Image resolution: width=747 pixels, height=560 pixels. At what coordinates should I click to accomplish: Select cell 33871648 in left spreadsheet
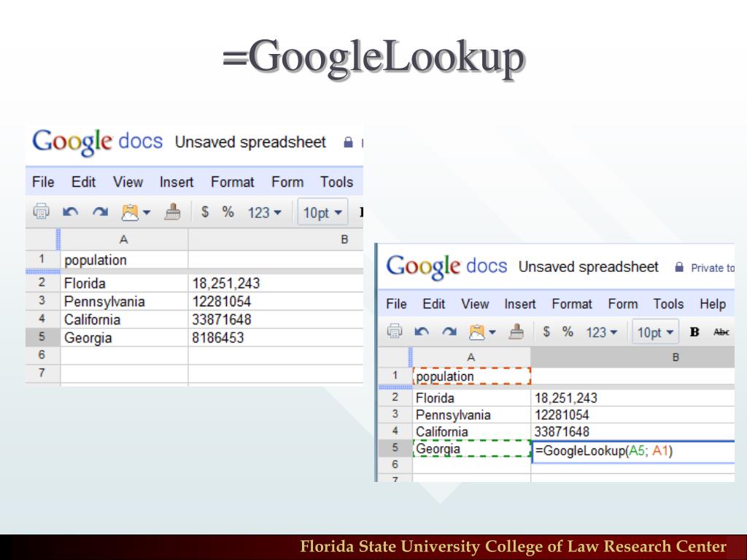276,319
